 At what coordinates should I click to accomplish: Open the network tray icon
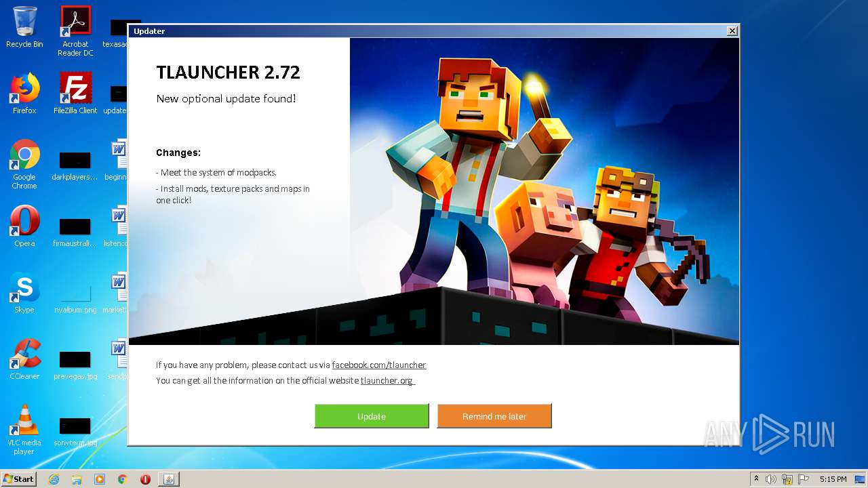787,479
